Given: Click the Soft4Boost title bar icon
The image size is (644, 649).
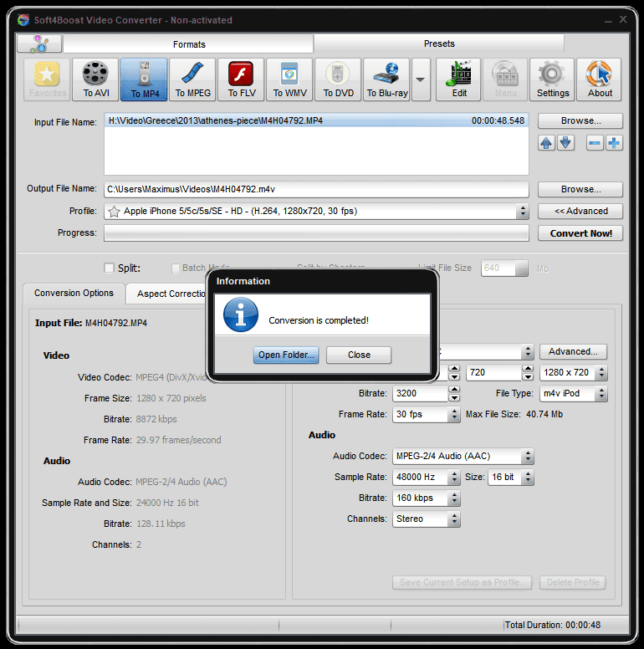Looking at the screenshot, I should (23, 20).
